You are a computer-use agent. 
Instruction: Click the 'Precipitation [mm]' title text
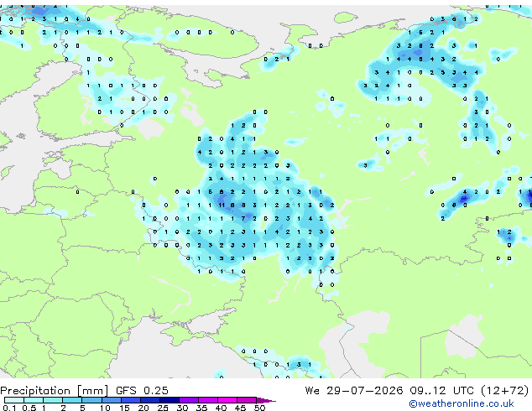[x=55, y=391]
